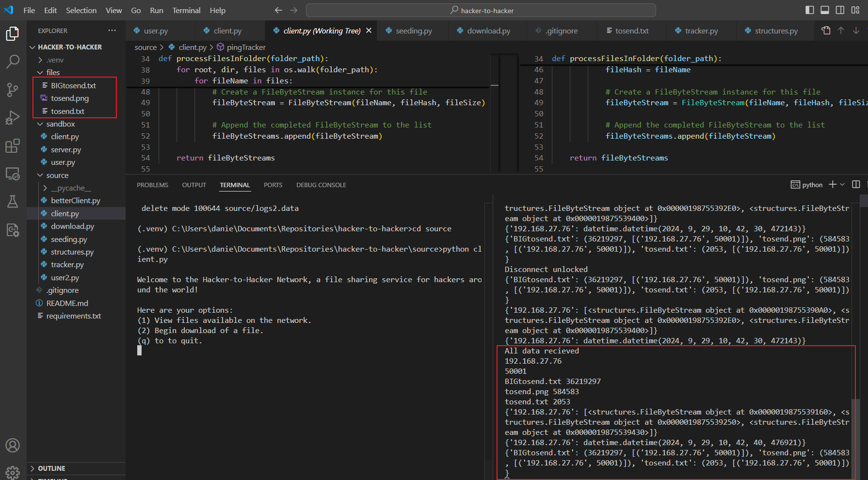This screenshot has height=480, width=868.
Task: Open the Remote Explorer view
Action: [x=13, y=174]
